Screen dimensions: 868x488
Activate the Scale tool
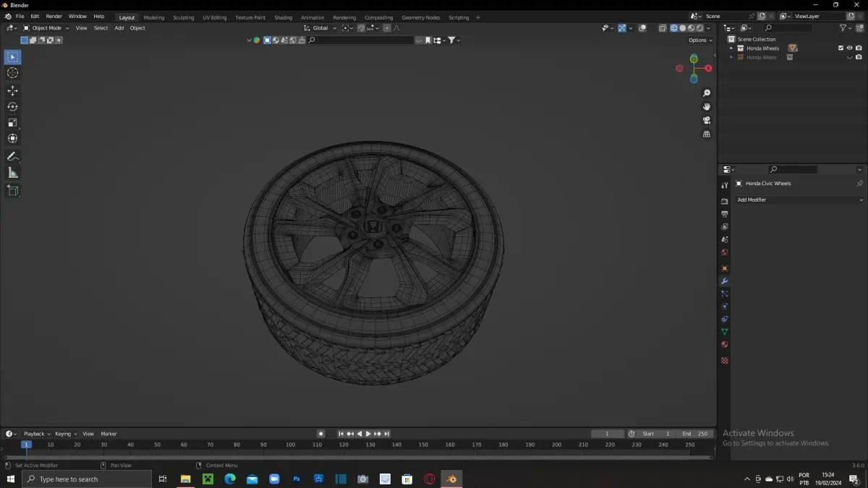click(x=12, y=122)
